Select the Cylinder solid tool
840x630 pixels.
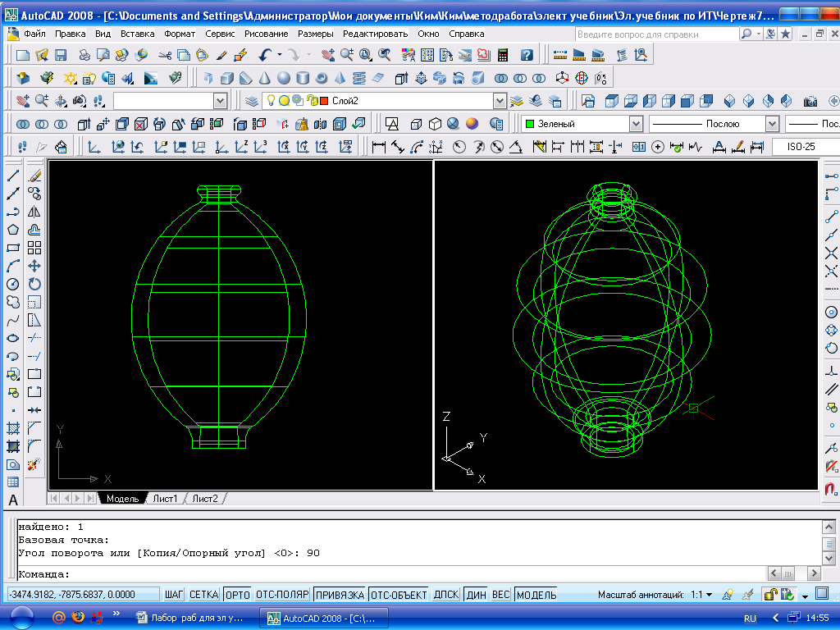click(303, 78)
